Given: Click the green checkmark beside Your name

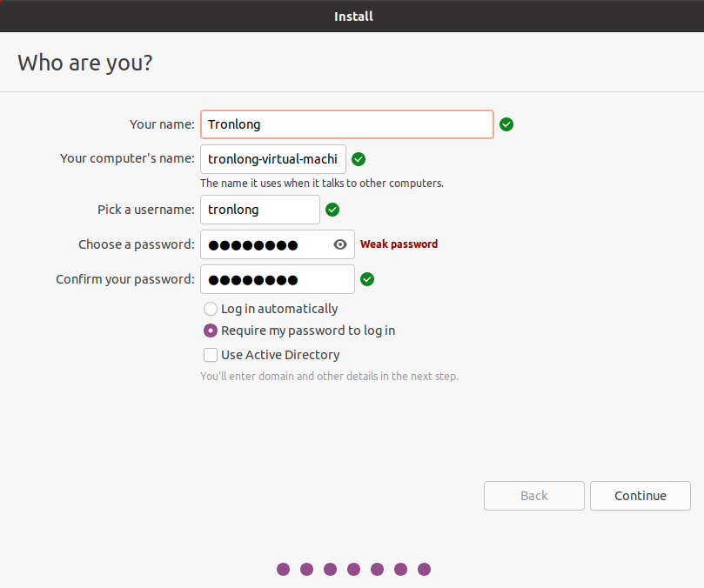Looking at the screenshot, I should 506,124.
